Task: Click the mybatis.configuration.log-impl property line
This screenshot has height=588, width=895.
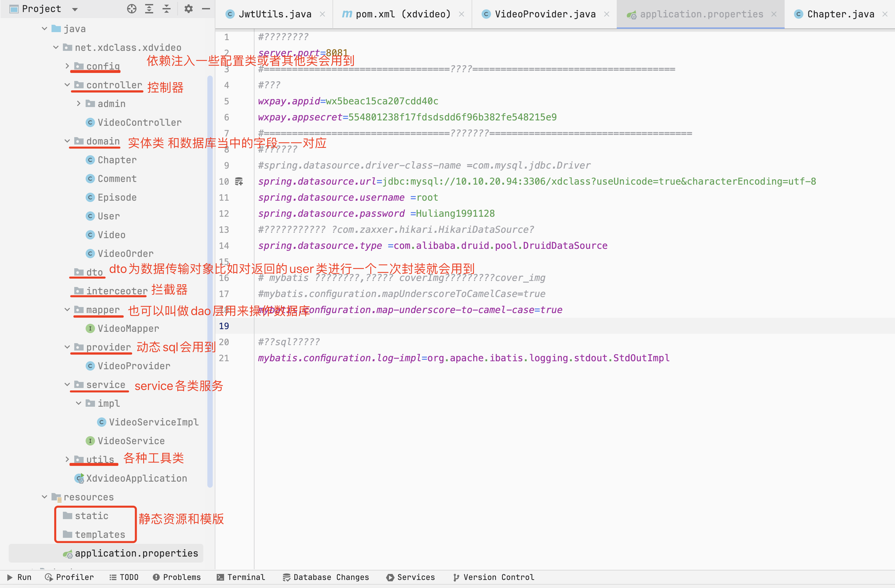Action: pos(464,358)
